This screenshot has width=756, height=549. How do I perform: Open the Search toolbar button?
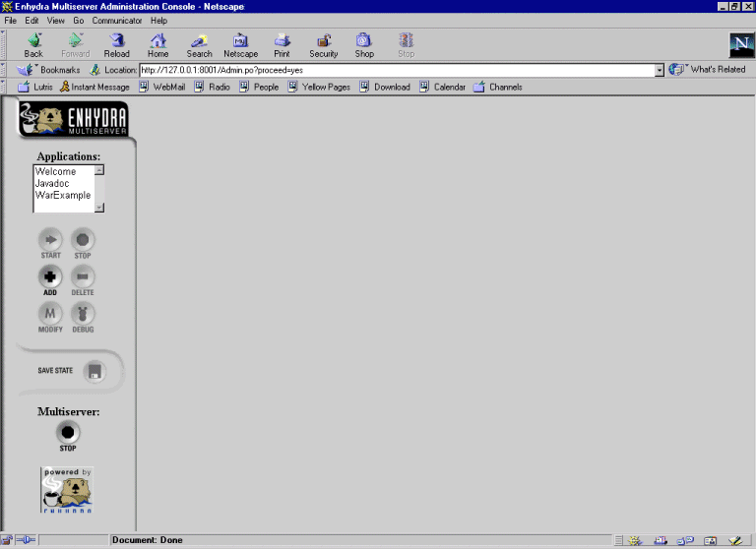click(199, 46)
